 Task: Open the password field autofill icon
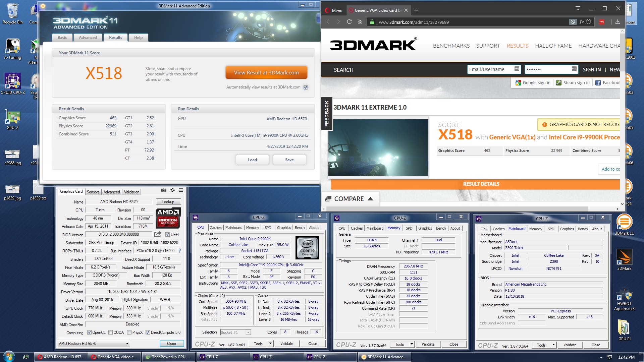(x=574, y=69)
